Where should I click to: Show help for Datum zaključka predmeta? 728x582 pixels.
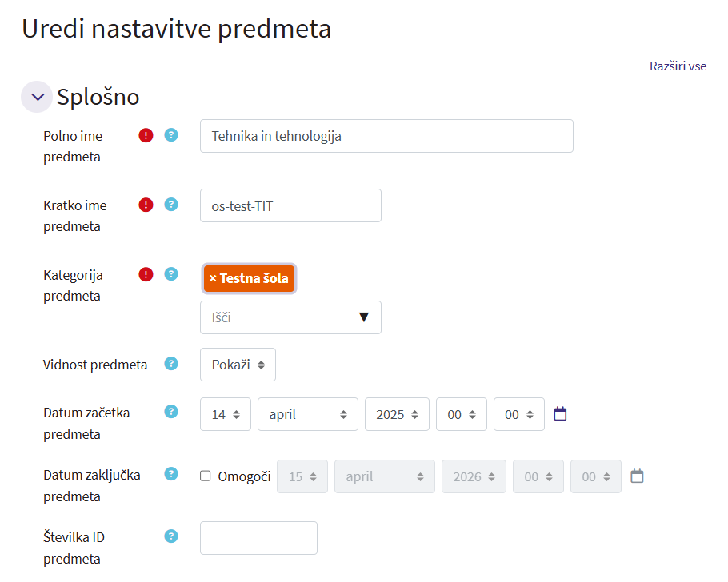[170, 474]
